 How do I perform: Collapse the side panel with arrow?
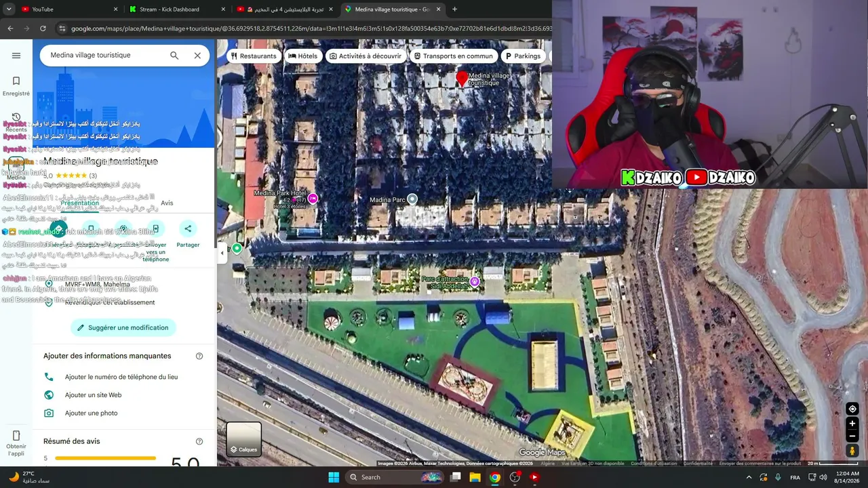click(222, 253)
